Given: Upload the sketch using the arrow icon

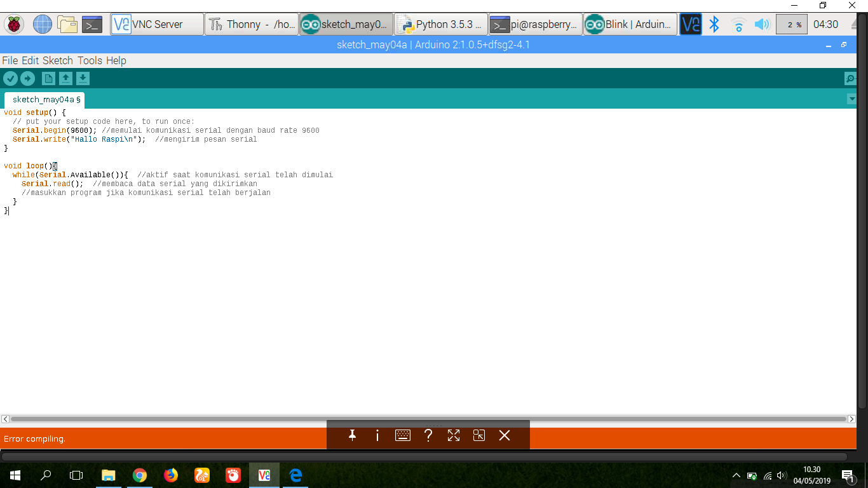Looking at the screenshot, I should click(28, 78).
